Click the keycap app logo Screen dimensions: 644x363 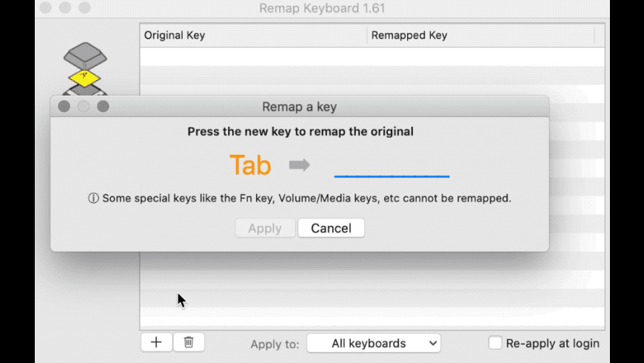click(x=85, y=68)
